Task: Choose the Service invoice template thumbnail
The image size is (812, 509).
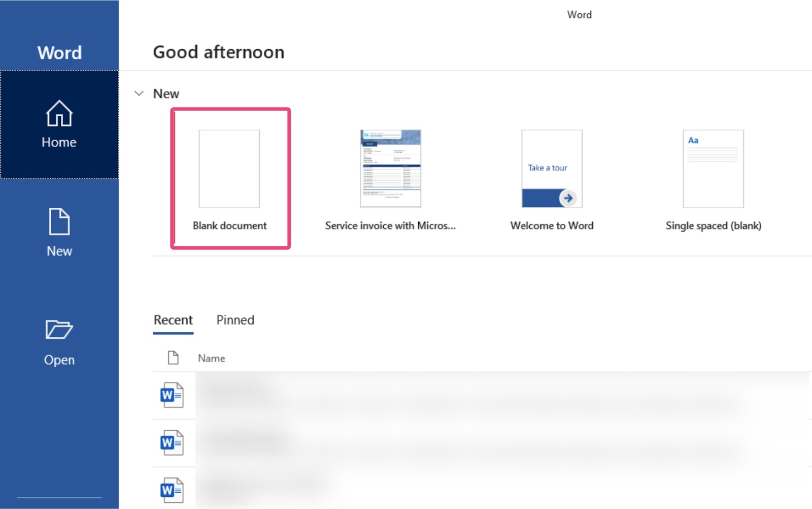Action: (391, 169)
